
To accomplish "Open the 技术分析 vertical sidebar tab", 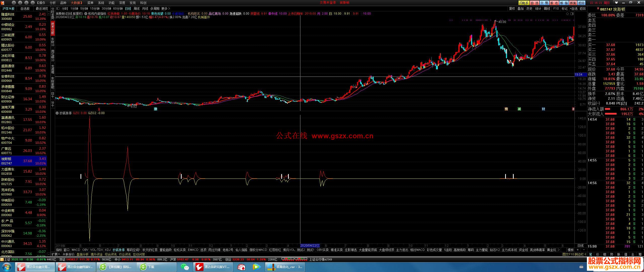I will point(53,28).
